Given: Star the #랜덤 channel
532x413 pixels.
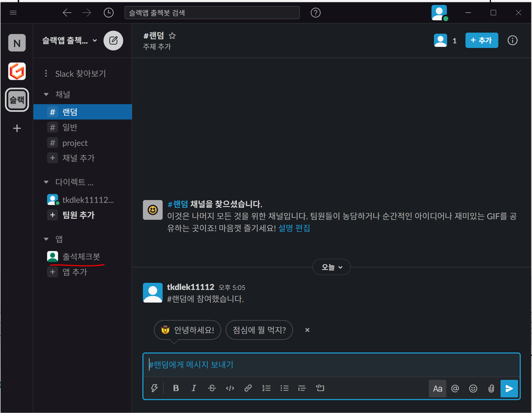Looking at the screenshot, I should (x=172, y=36).
